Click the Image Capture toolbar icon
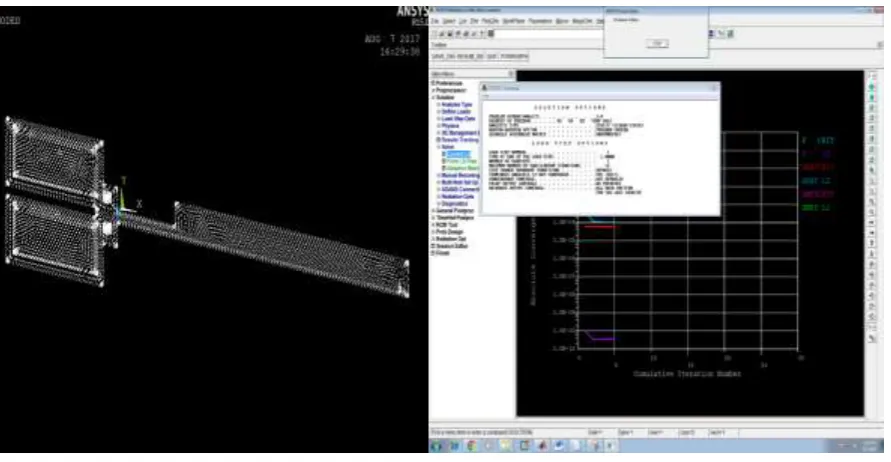This screenshot has height=462, width=891. (x=465, y=34)
